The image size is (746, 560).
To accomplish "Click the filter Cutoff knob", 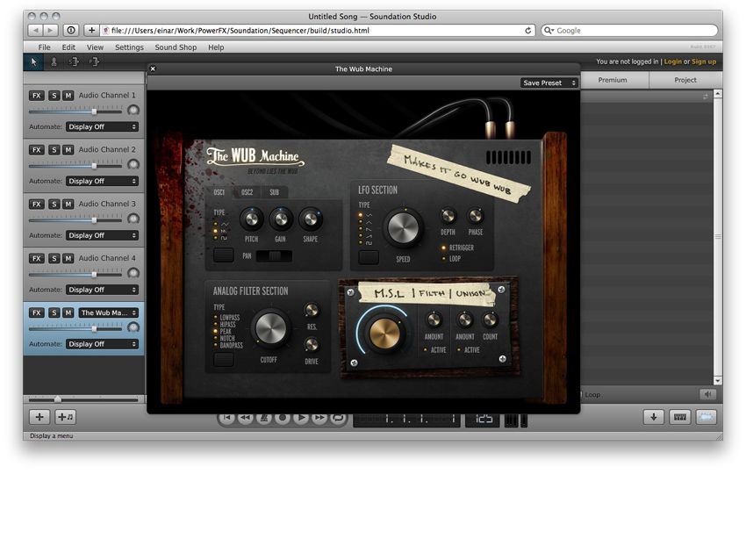I will (270, 327).
